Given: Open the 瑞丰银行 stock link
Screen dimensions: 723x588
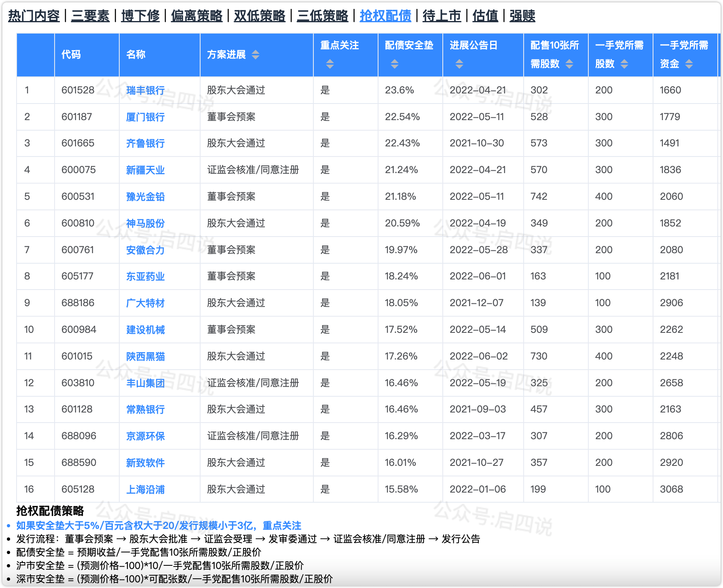Looking at the screenshot, I should point(145,90).
